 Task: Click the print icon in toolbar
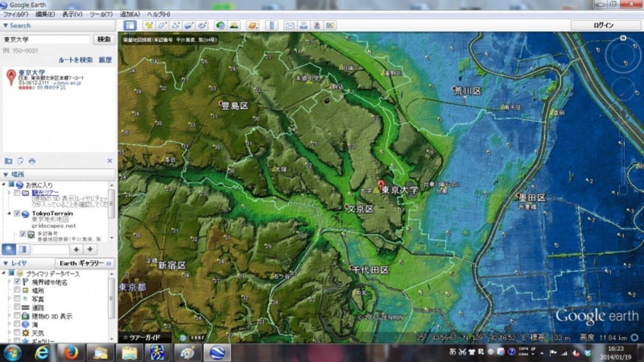(x=303, y=25)
